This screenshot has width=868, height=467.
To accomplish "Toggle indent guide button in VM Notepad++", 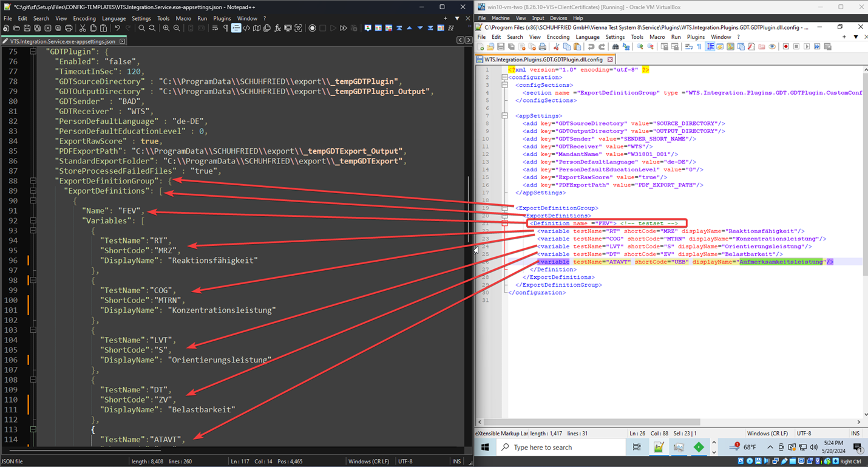I will (x=710, y=47).
